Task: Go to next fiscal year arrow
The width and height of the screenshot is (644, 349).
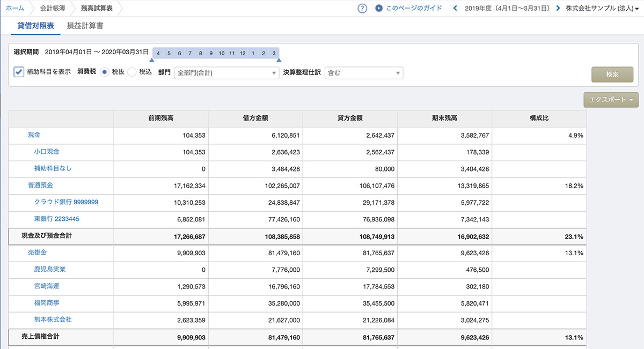Action: pyautogui.click(x=558, y=8)
